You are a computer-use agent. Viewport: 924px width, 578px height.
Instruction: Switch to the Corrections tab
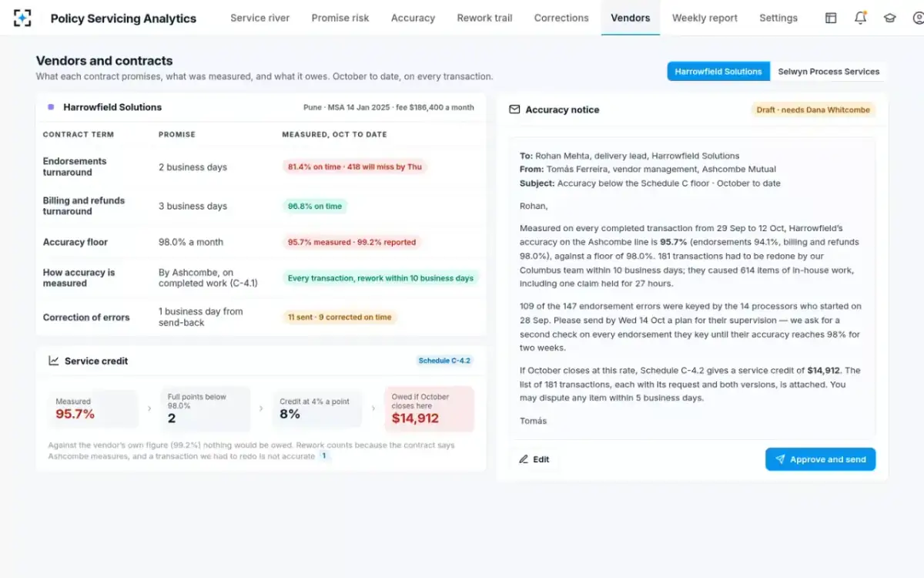(561, 18)
